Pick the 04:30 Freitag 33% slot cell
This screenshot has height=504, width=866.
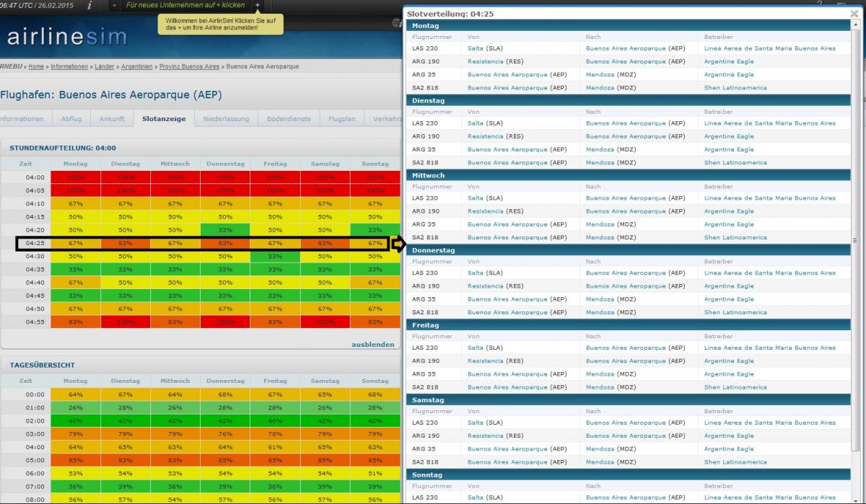275,256
